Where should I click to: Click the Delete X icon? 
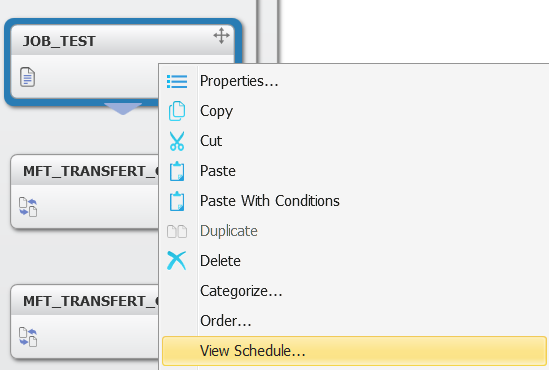coord(176,261)
